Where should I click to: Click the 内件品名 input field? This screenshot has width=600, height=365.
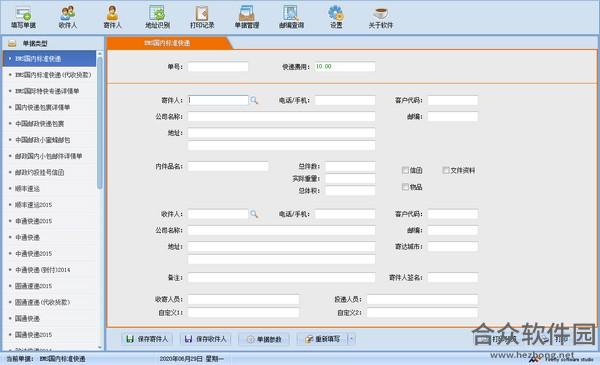pos(228,166)
